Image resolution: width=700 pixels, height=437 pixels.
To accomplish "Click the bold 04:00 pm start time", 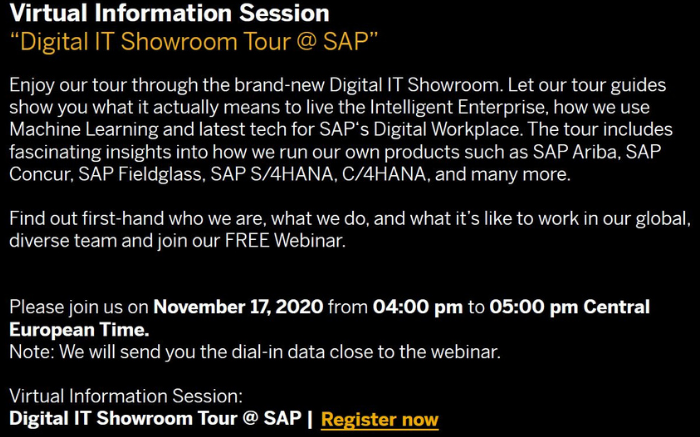I will tap(418, 307).
